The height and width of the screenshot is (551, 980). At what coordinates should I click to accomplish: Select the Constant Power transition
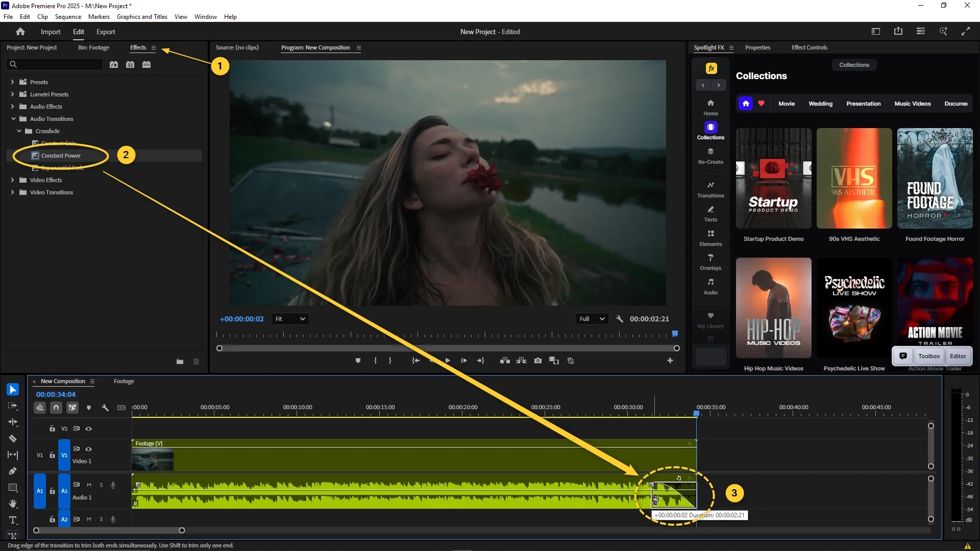61,156
